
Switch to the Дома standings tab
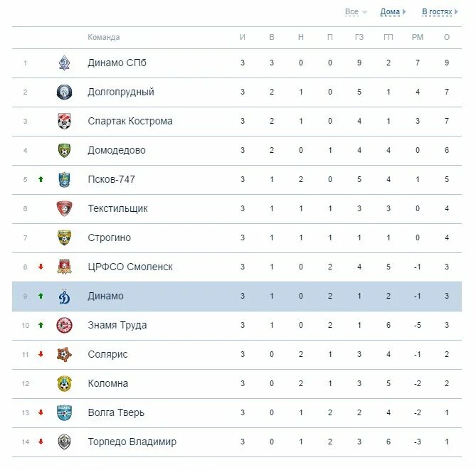pyautogui.click(x=390, y=12)
